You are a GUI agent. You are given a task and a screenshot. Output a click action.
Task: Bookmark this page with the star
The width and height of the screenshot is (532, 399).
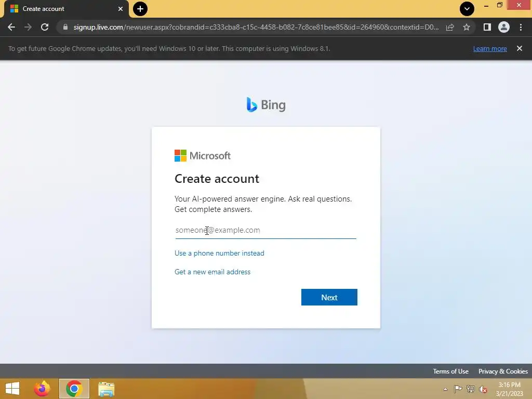click(x=467, y=27)
